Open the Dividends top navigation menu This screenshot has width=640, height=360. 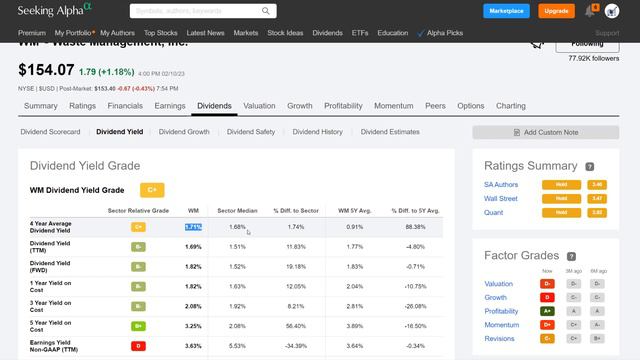click(327, 33)
